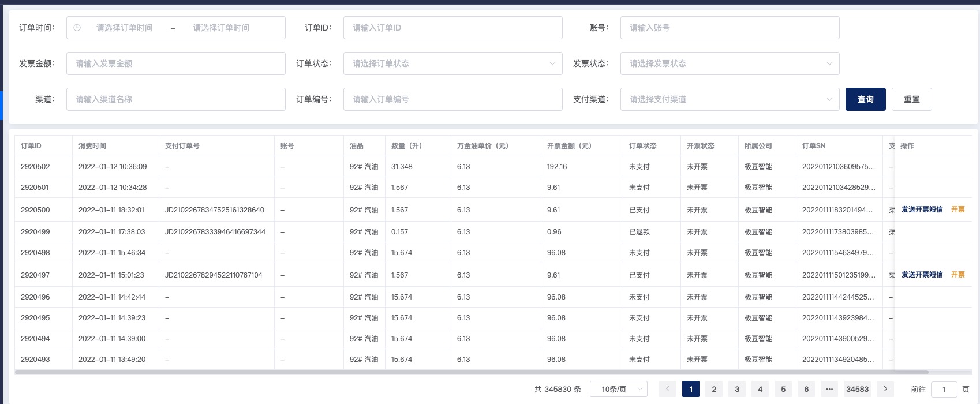The image size is (980, 404).
Task: Change the 10条/页 page size selector
Action: [x=618, y=389]
